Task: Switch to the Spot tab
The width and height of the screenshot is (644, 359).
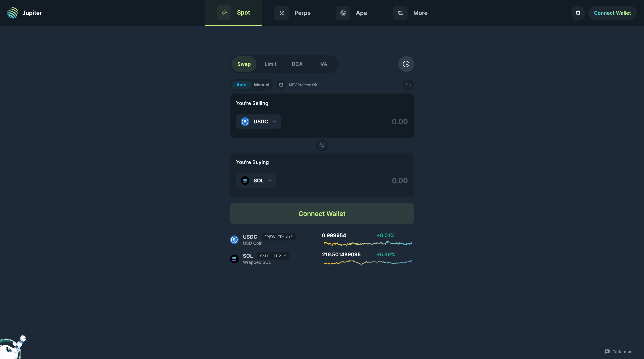Action: (234, 13)
